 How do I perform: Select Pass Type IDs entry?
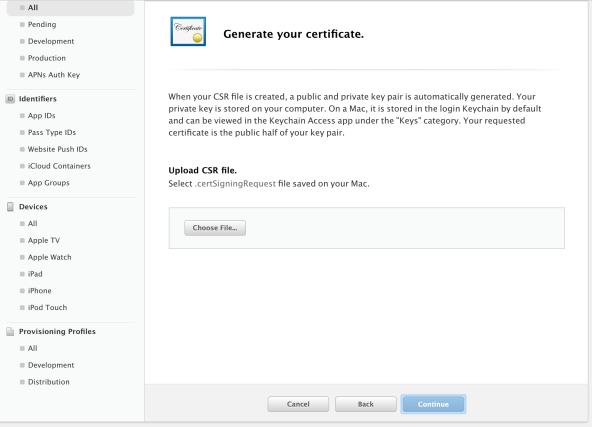pyautogui.click(x=52, y=133)
